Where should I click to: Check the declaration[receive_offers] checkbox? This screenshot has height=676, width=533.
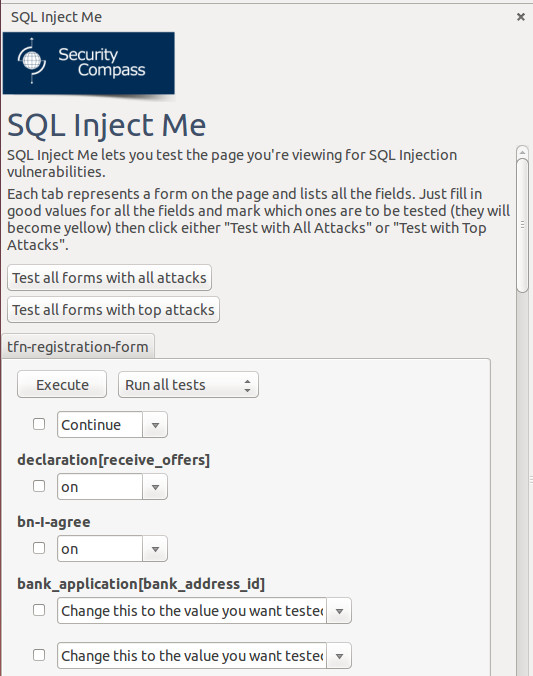39,486
